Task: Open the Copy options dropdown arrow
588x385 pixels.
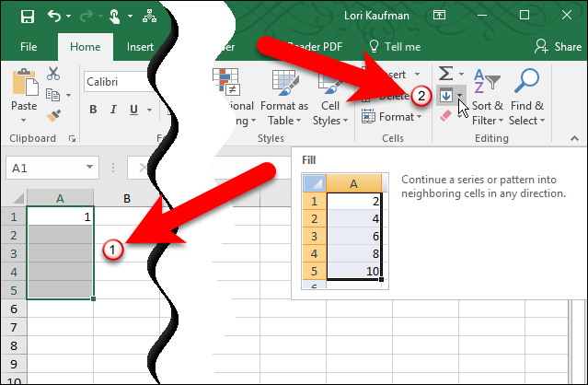Action: pyautogui.click(x=69, y=95)
